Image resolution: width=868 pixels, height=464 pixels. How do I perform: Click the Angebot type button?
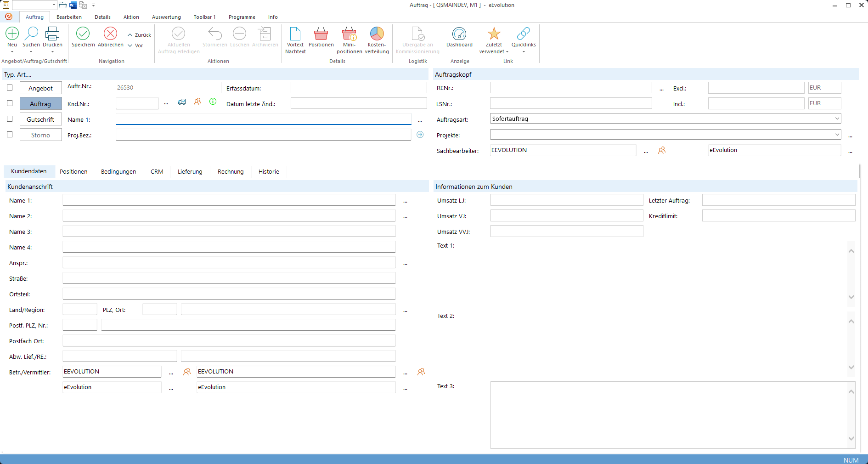point(40,88)
